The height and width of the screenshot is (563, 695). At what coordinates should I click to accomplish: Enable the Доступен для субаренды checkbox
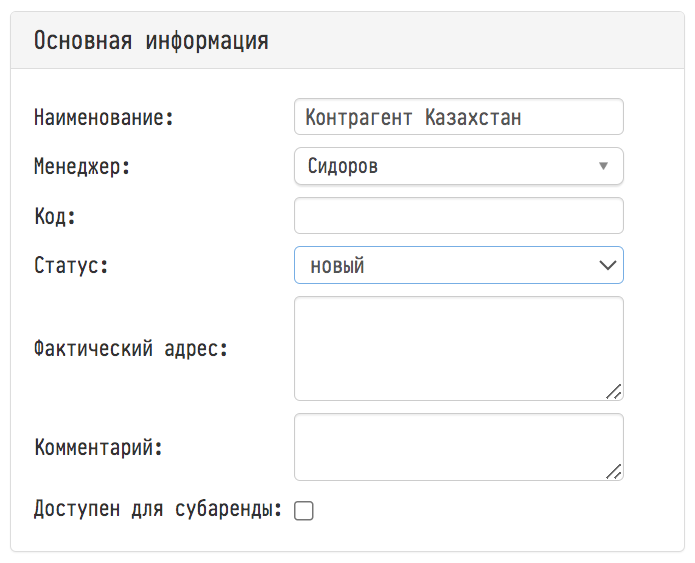[x=304, y=510]
